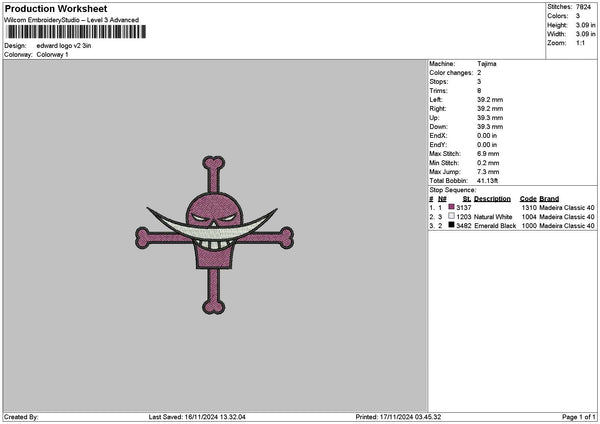Click thread code 1000 in stop sequence
600x424 pixels.
(x=529, y=226)
